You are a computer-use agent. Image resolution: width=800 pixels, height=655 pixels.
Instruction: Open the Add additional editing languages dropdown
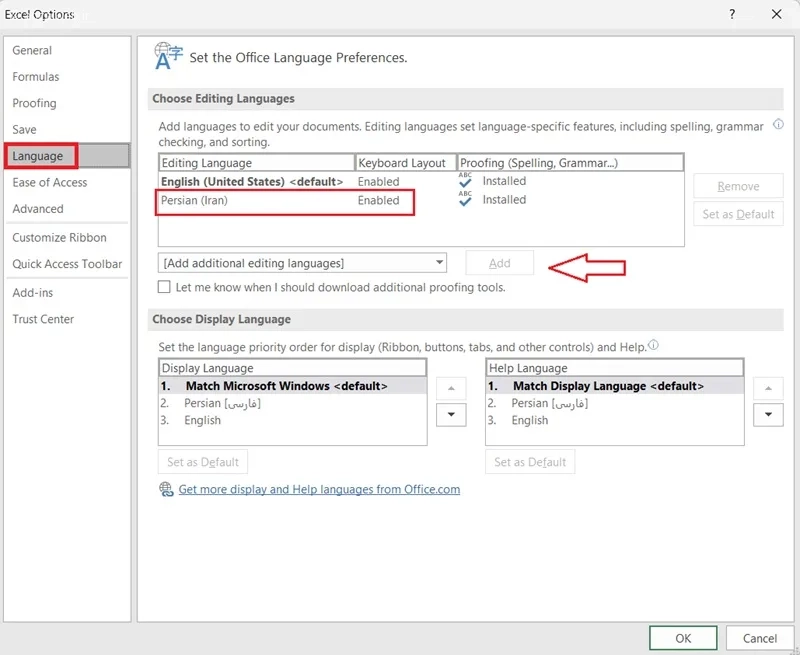point(302,263)
